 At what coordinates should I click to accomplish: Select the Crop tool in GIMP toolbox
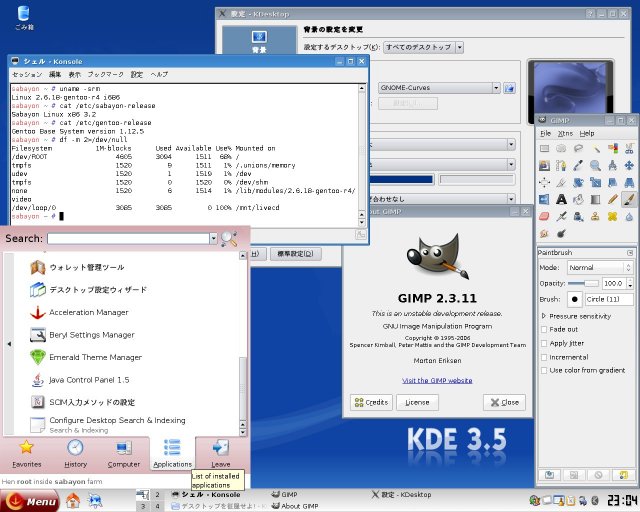[561, 183]
